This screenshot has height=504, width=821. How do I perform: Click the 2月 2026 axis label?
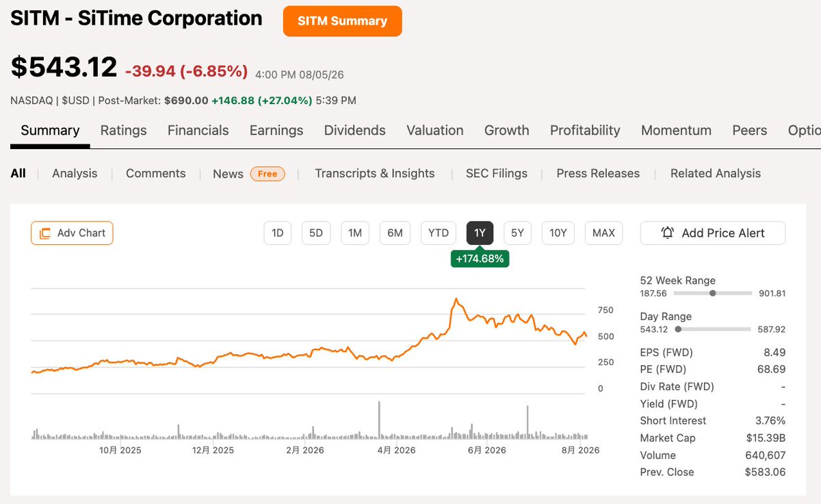coord(304,450)
